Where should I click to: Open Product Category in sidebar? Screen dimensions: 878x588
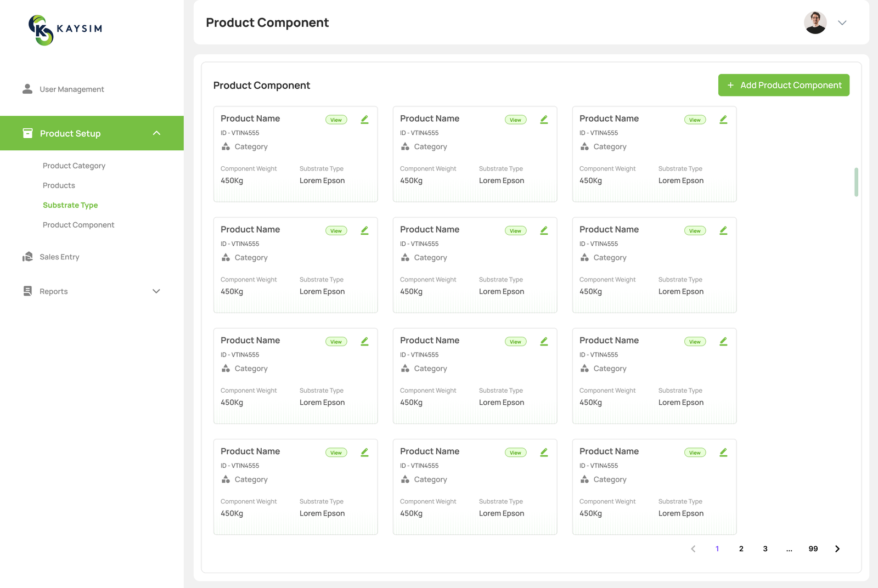(74, 166)
